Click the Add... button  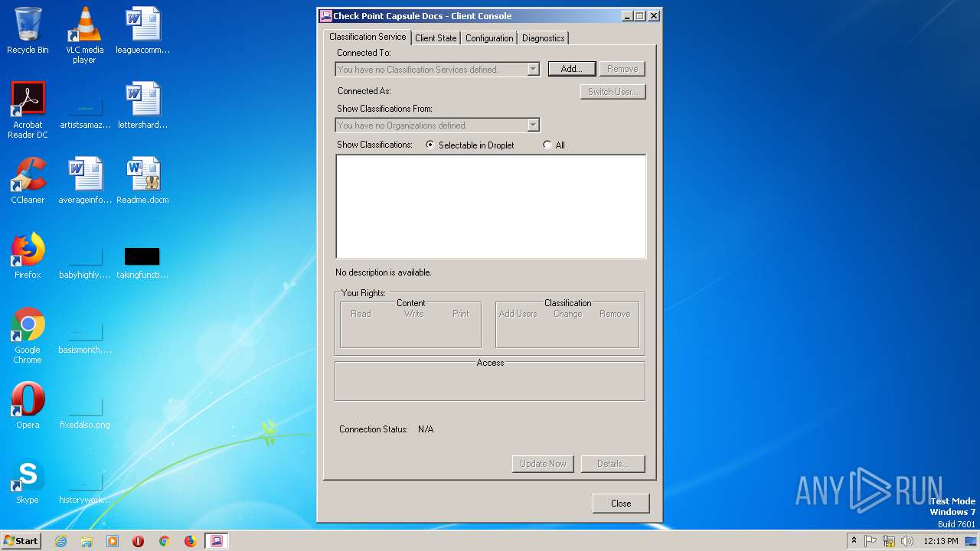(x=572, y=69)
